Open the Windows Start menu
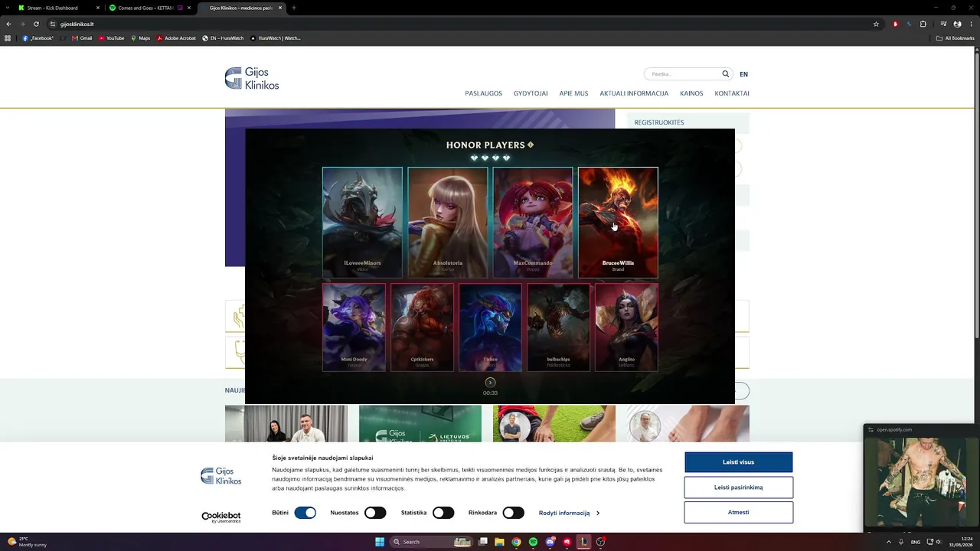 click(x=380, y=542)
